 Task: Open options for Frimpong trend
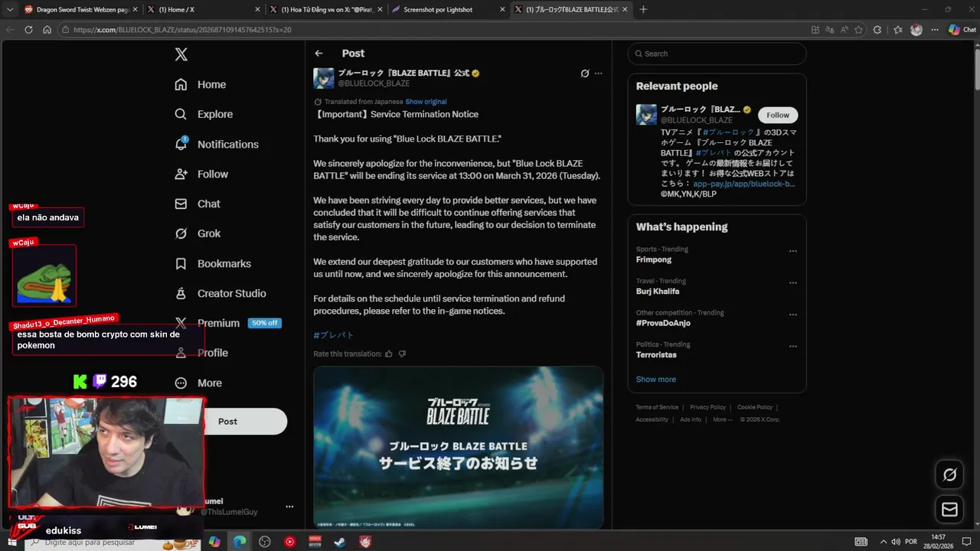click(793, 251)
